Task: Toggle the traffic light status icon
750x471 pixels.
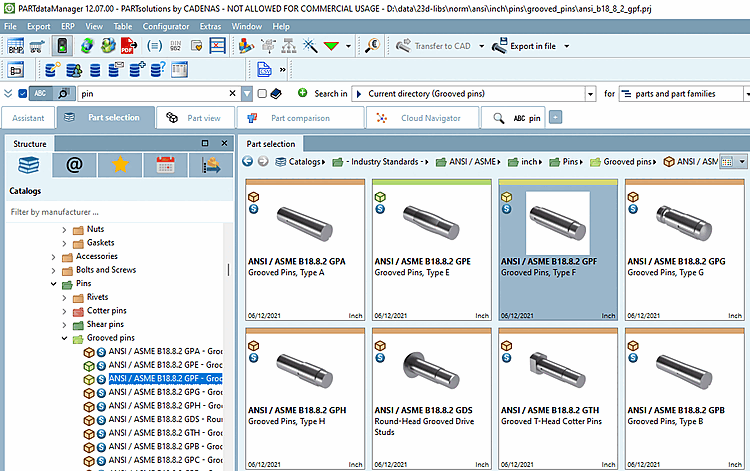Action: click(x=62, y=46)
